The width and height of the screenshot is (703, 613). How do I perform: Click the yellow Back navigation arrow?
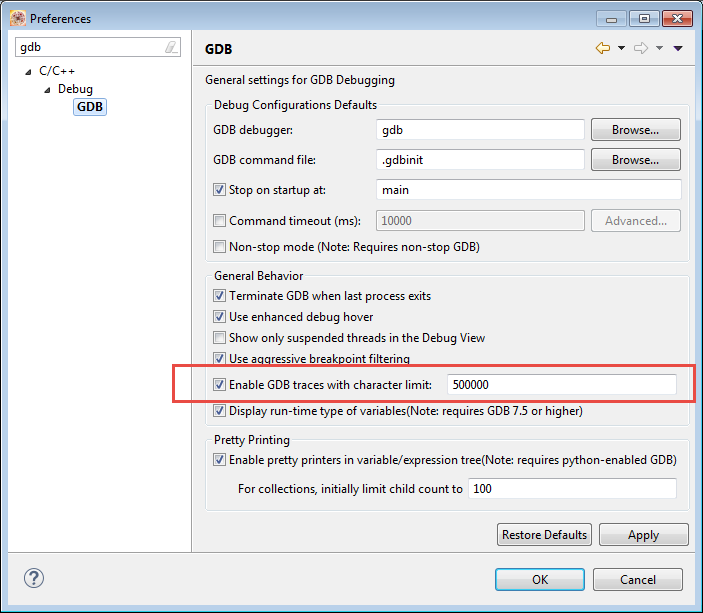tap(603, 48)
